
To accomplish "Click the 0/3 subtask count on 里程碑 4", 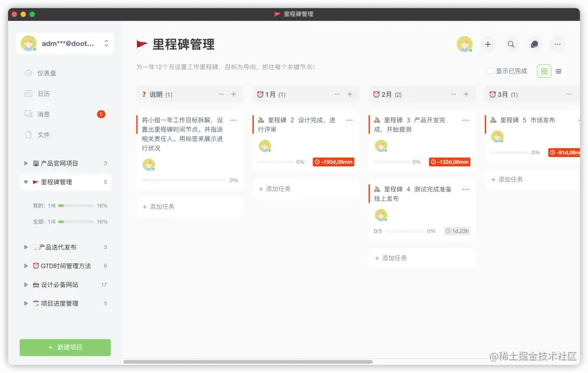I will pyautogui.click(x=378, y=231).
